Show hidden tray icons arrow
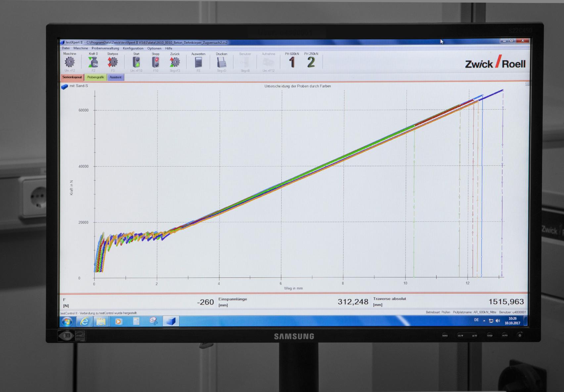The width and height of the screenshot is (564, 392). pos(484,321)
